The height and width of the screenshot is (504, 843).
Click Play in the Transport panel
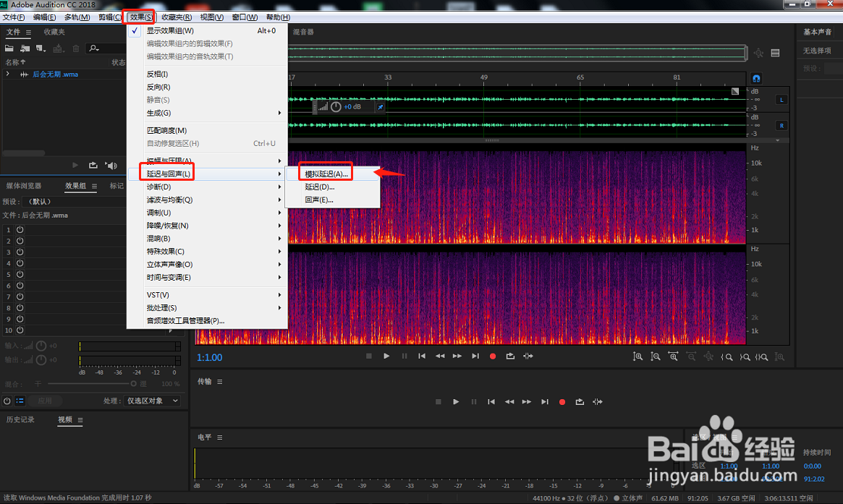pyautogui.click(x=456, y=402)
